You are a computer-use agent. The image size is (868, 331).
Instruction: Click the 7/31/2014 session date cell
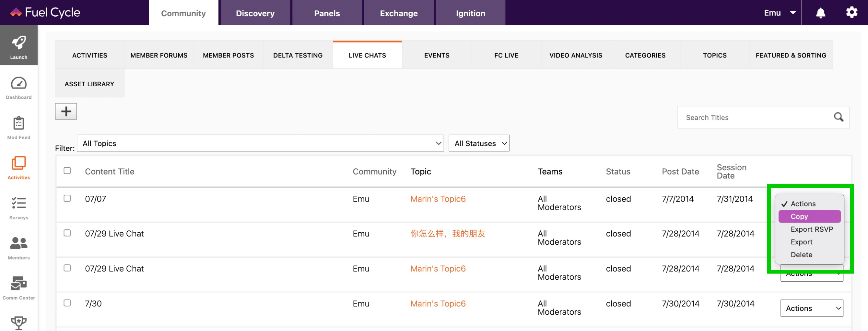click(734, 199)
